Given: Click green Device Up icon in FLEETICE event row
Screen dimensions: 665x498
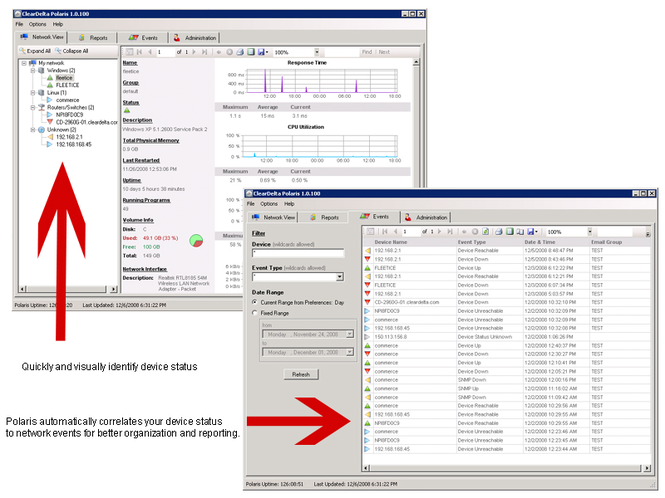Looking at the screenshot, I should (x=368, y=268).
